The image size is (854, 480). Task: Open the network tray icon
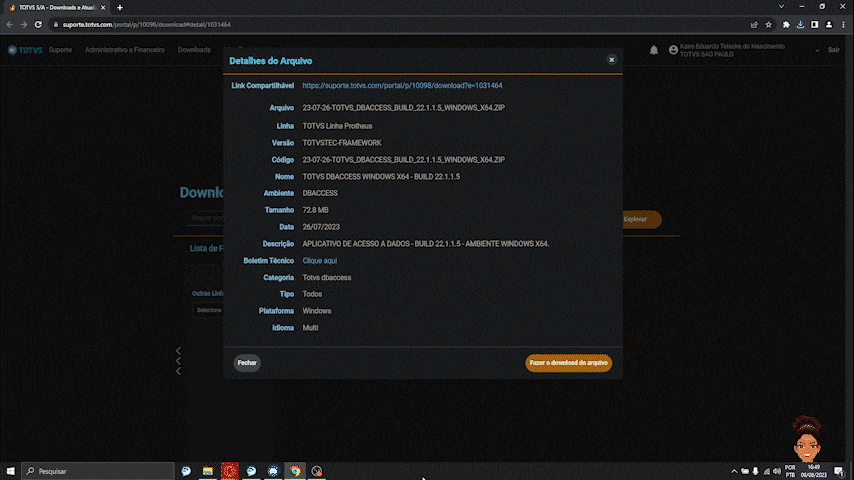(766, 471)
